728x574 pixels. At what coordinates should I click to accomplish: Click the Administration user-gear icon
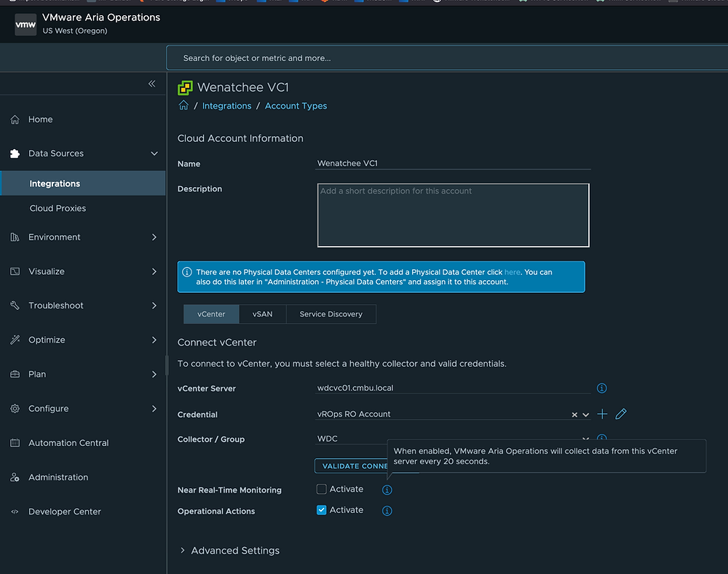15,477
